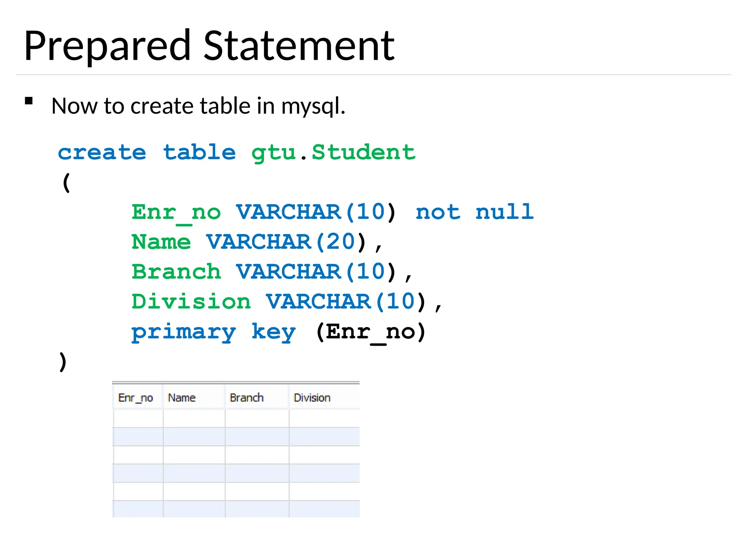Click the opening parenthesis below create table
This screenshot has height=560, width=747.
pos(66,182)
